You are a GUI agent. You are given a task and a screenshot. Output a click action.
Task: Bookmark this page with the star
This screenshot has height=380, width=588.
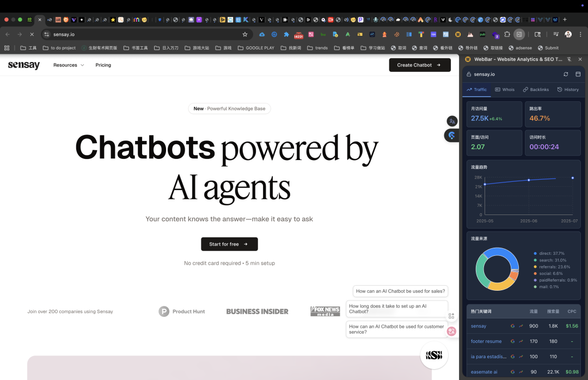tap(245, 34)
